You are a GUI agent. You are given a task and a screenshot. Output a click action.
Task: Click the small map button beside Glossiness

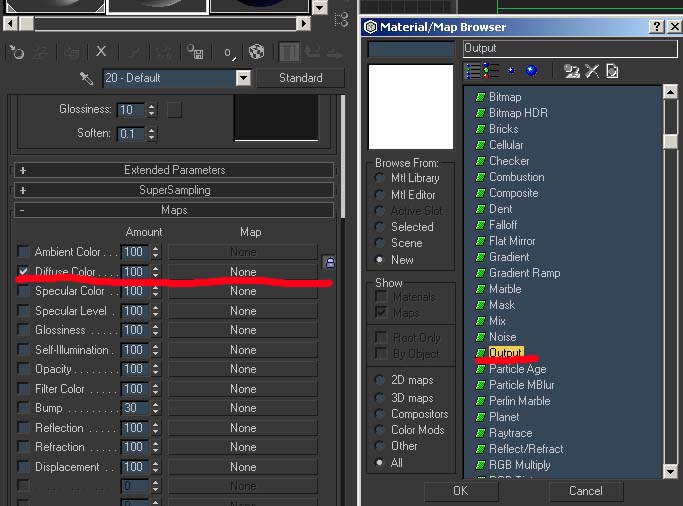pyautogui.click(x=174, y=110)
